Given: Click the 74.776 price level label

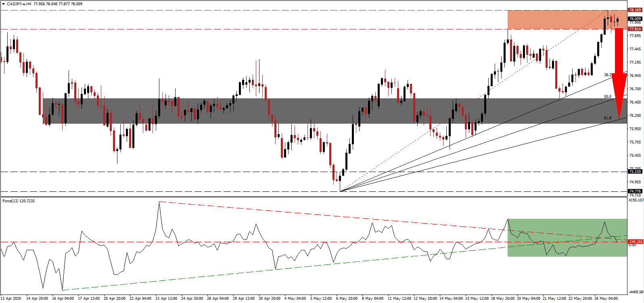Looking at the screenshot, I should 635,191.
